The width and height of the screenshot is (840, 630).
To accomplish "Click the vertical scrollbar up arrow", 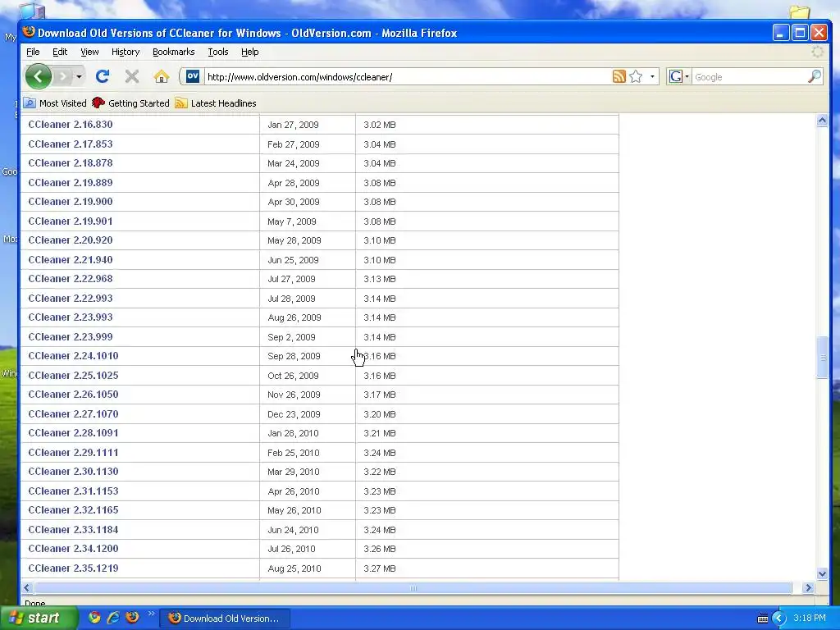I will [822, 121].
